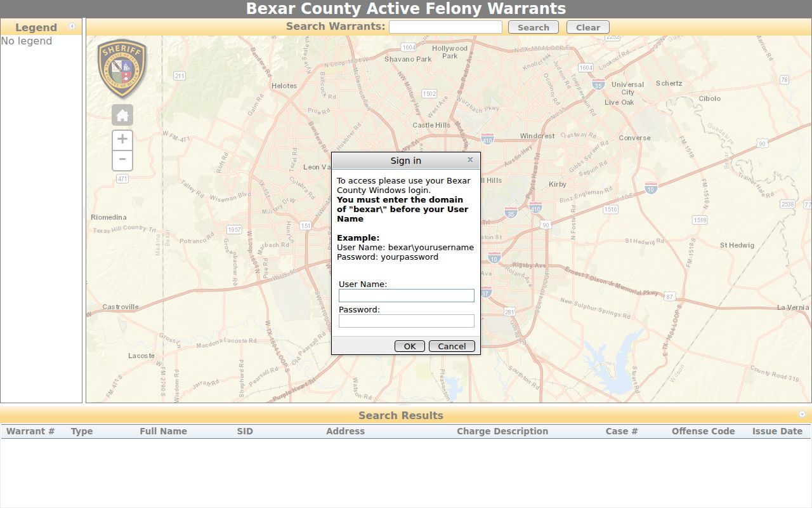This screenshot has height=508, width=812.
Task: Zoom in on the map
Action: click(x=122, y=140)
